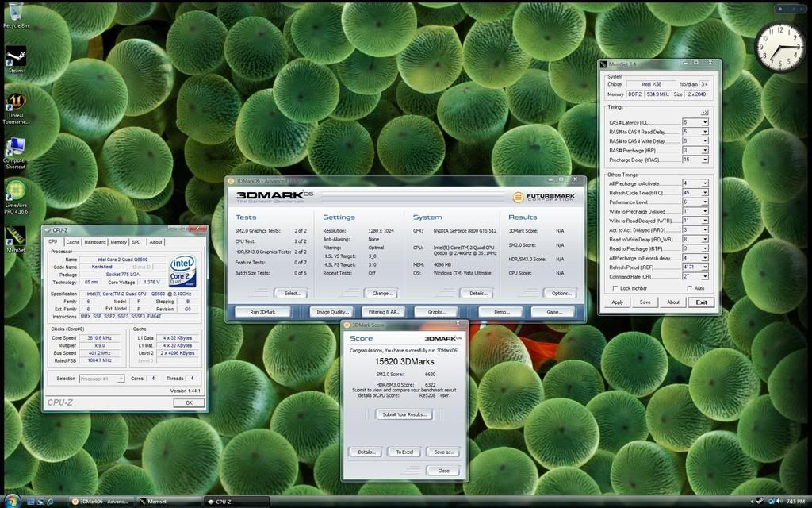Click the Options button under Results in 3DMark06
Image resolution: width=812 pixels, height=508 pixels.
point(561,294)
